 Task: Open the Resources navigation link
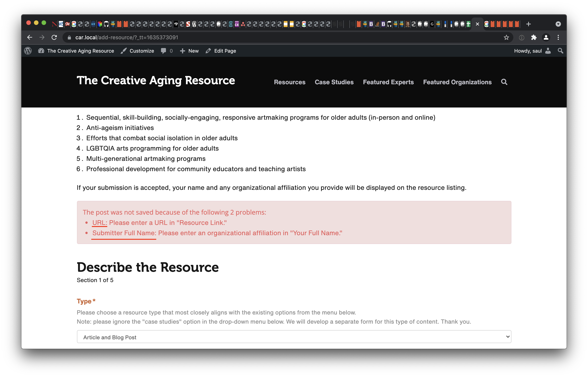tap(289, 82)
